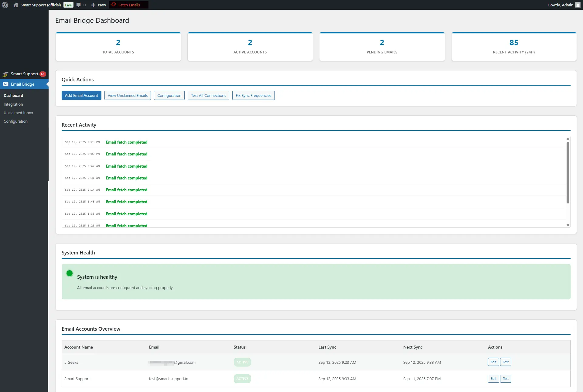Image resolution: width=583 pixels, height=392 pixels.
Task: Open Smart Support (official) site link
Action: 40,5
